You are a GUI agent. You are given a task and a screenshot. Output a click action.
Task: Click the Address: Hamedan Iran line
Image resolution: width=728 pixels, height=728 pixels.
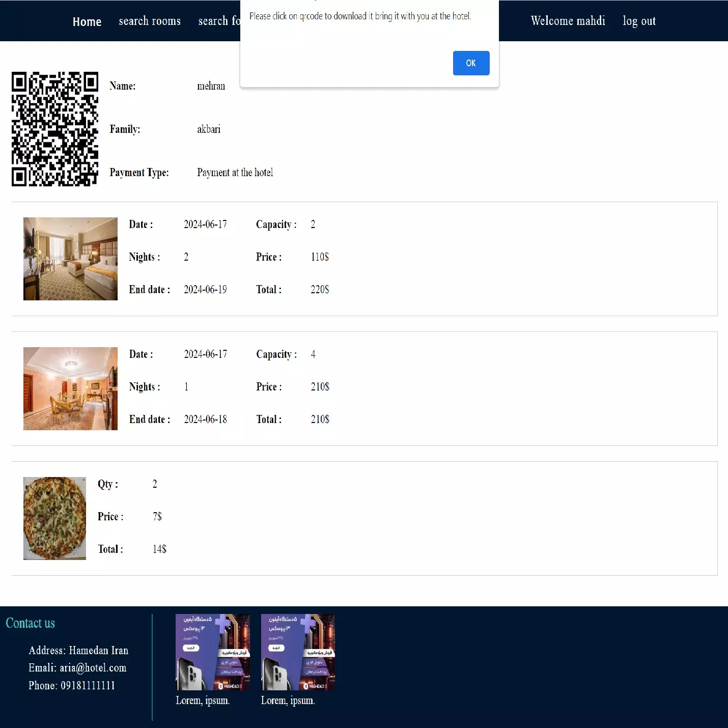[78, 651]
